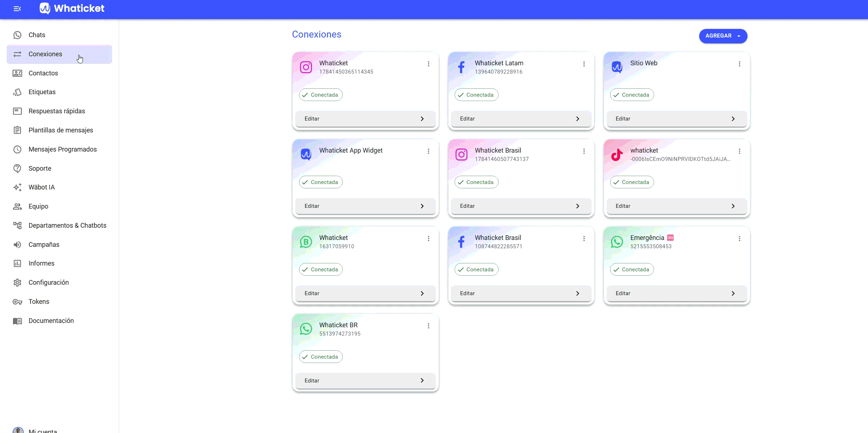Open three-dot menu on TikTok whaticket card
This screenshot has height=433, width=868.
pos(740,151)
